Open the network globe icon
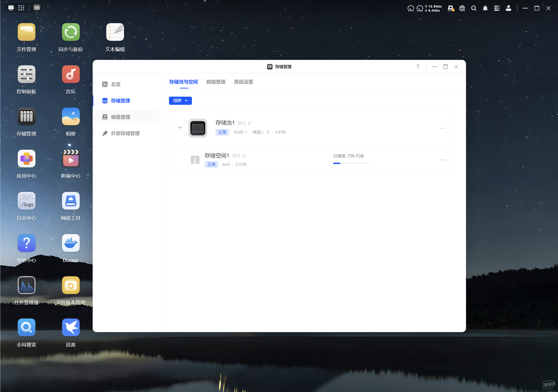The image size is (558, 392). tap(462, 8)
